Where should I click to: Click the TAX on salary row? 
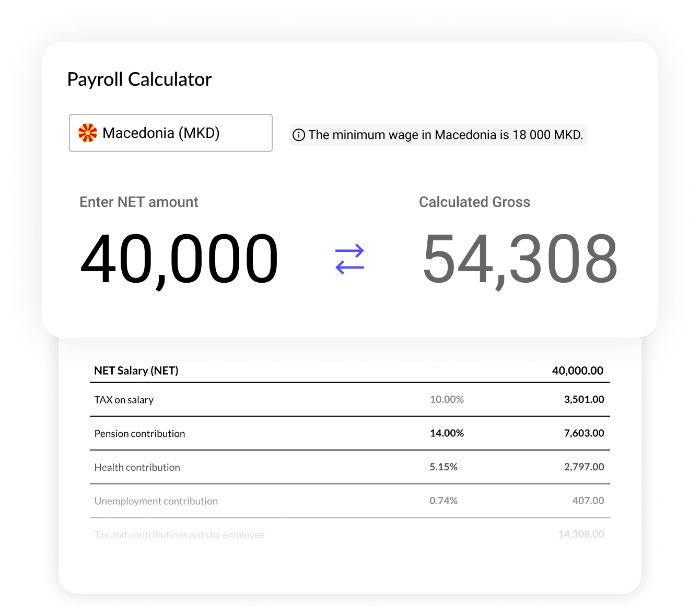124,400
